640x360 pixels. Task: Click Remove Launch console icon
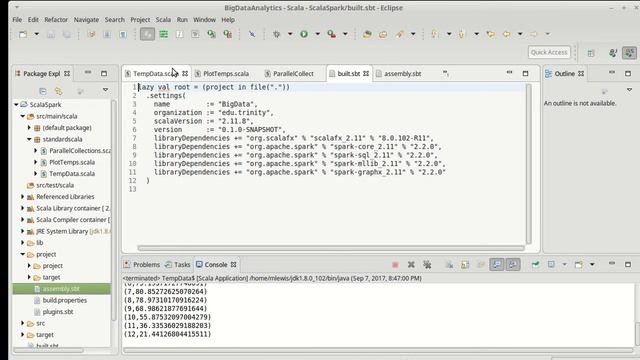(411, 265)
